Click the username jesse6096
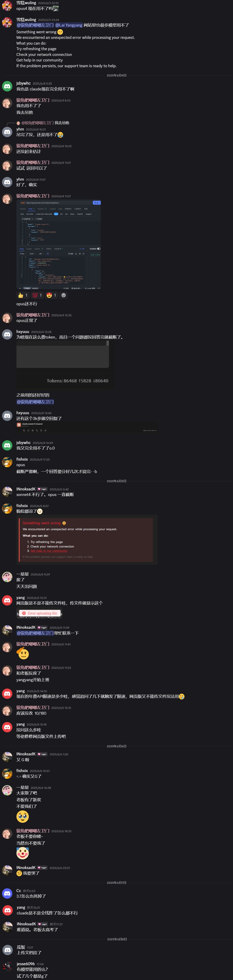This screenshot has height=980, width=233. coord(26,964)
